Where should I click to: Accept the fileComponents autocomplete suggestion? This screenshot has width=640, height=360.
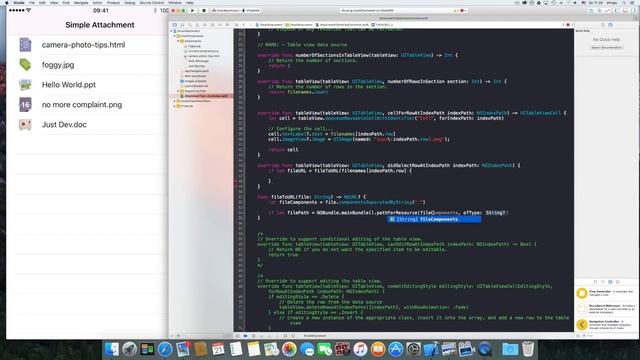click(x=434, y=219)
